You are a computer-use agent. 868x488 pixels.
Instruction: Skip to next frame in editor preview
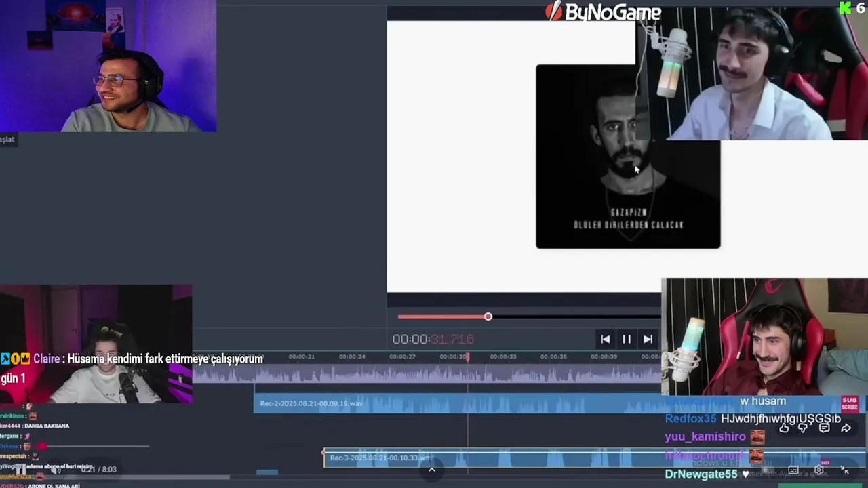(x=648, y=339)
